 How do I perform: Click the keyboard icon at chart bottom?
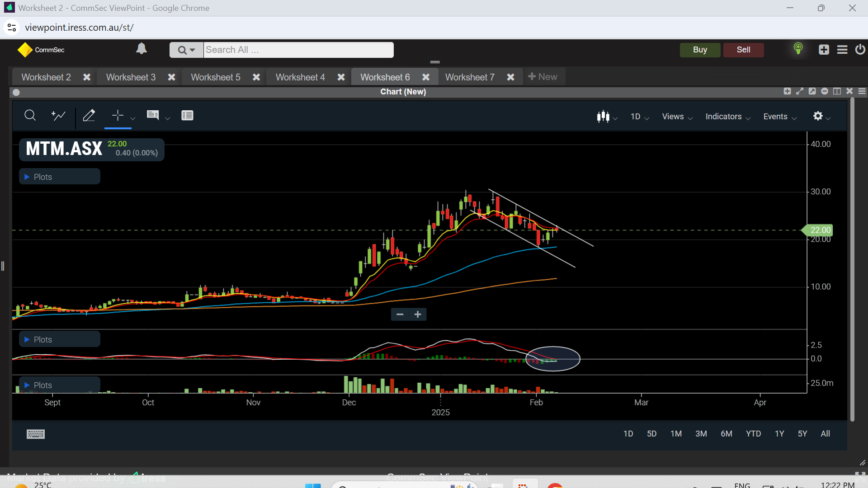click(x=36, y=434)
